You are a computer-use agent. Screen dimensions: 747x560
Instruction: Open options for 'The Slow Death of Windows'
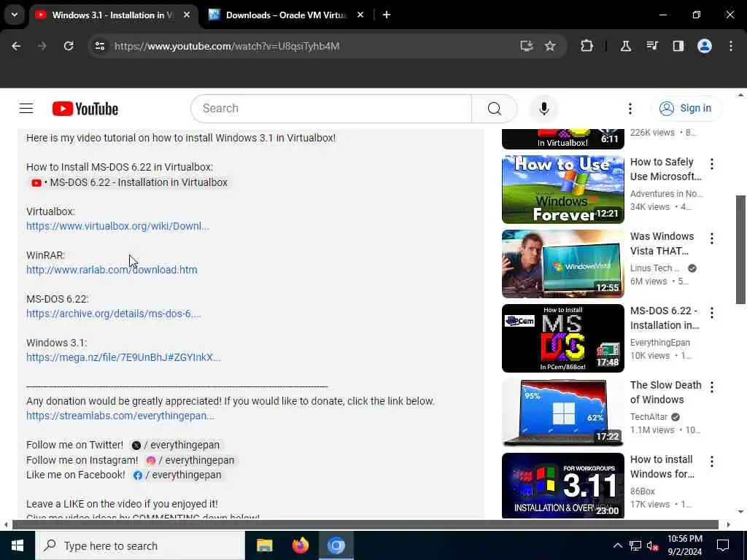click(712, 387)
